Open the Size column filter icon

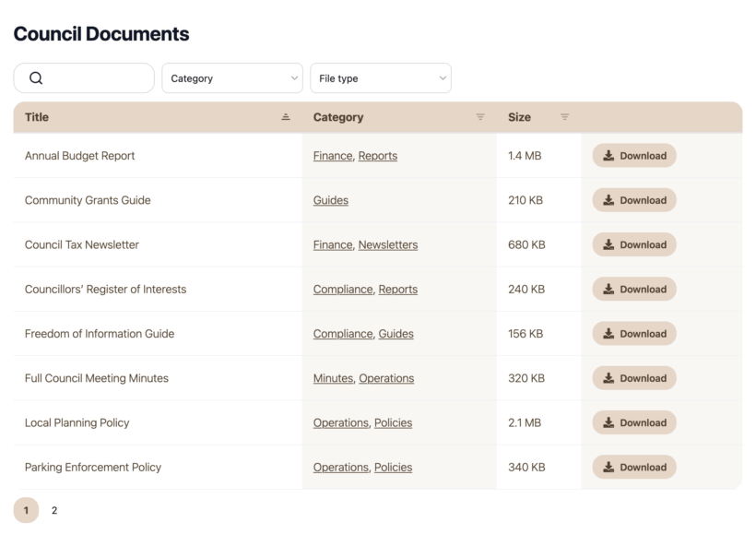pos(564,117)
